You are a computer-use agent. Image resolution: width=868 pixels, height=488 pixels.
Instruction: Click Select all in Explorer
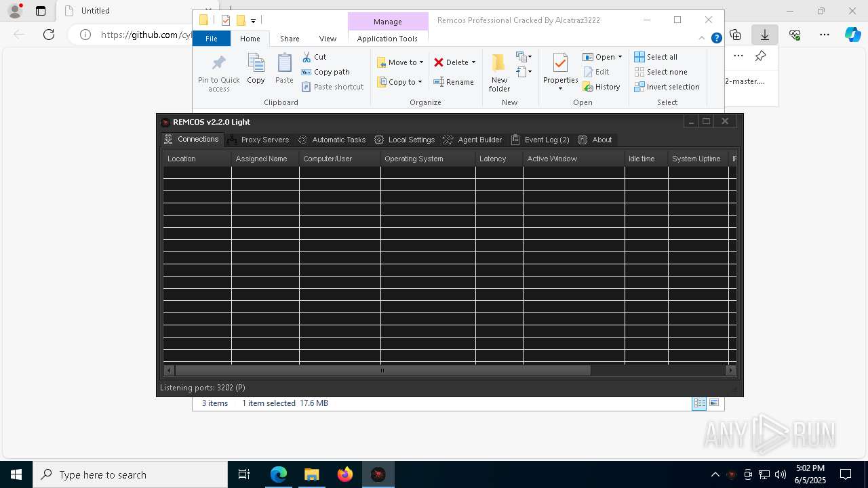(656, 57)
